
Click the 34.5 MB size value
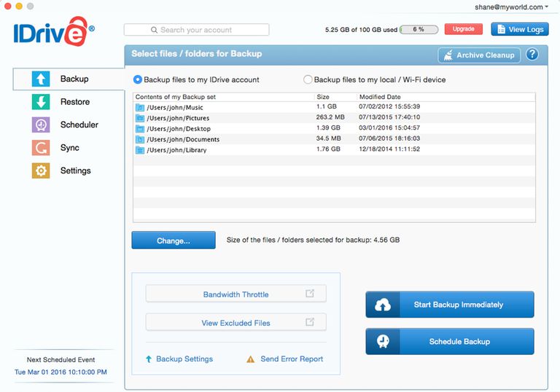329,138
